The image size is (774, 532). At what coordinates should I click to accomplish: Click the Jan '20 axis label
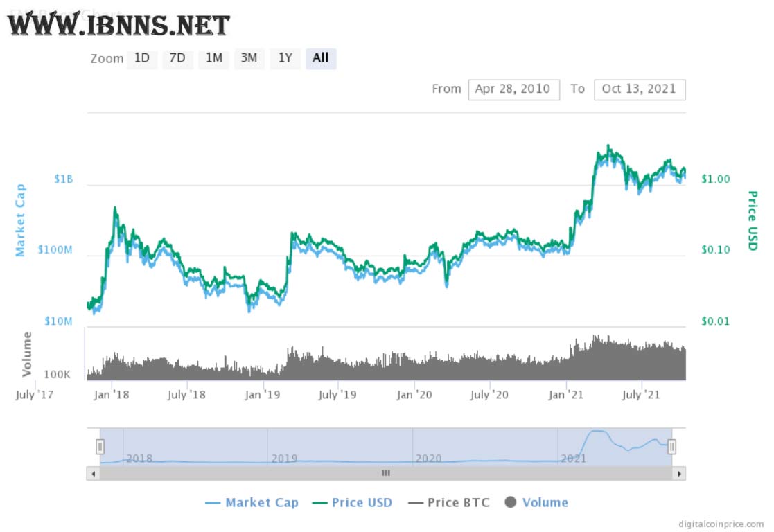[x=414, y=395]
